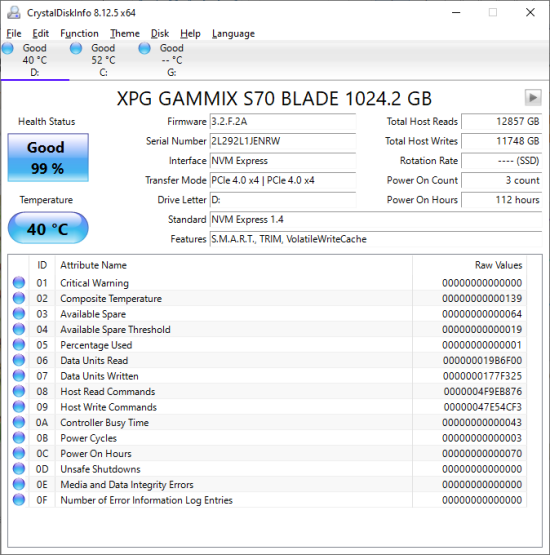Image resolution: width=550 pixels, height=555 pixels.
Task: Click the blue status orb for drive D:
Action: click(x=7, y=48)
